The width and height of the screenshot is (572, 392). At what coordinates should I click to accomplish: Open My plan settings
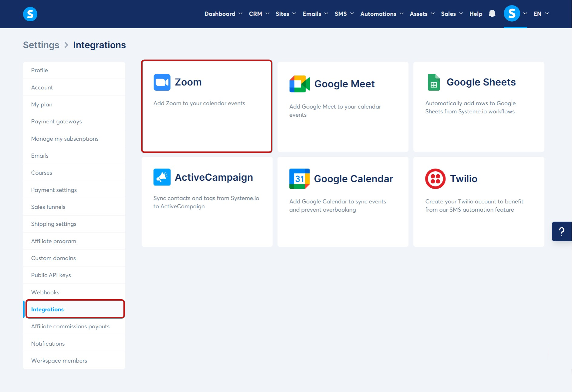pyautogui.click(x=74, y=105)
